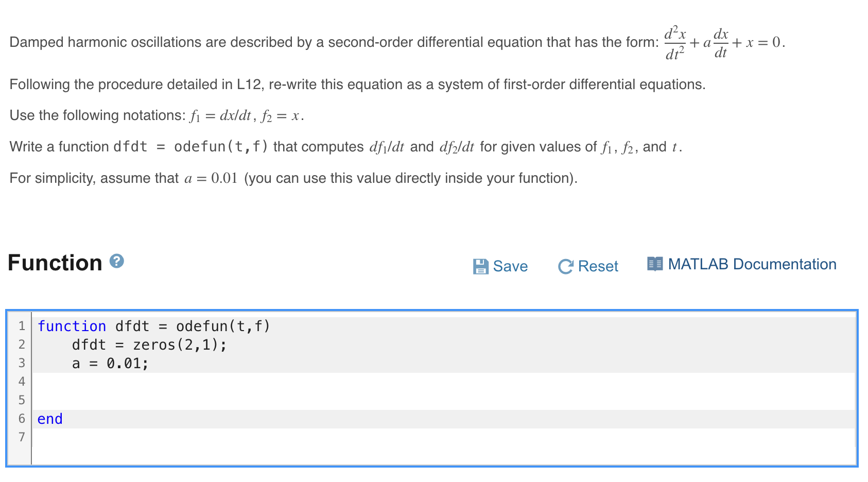Click the "a = 0.01;" code line

coord(110,364)
